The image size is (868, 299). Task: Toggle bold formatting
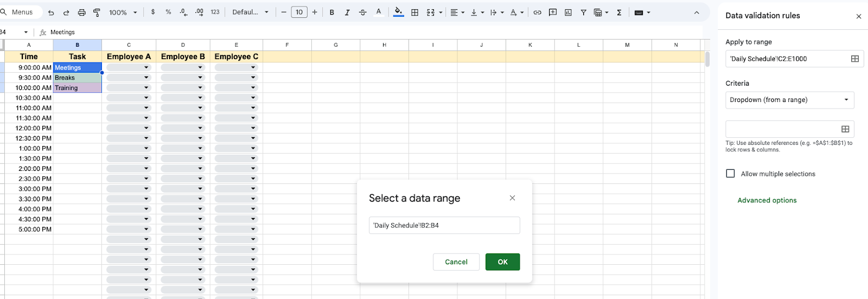331,12
